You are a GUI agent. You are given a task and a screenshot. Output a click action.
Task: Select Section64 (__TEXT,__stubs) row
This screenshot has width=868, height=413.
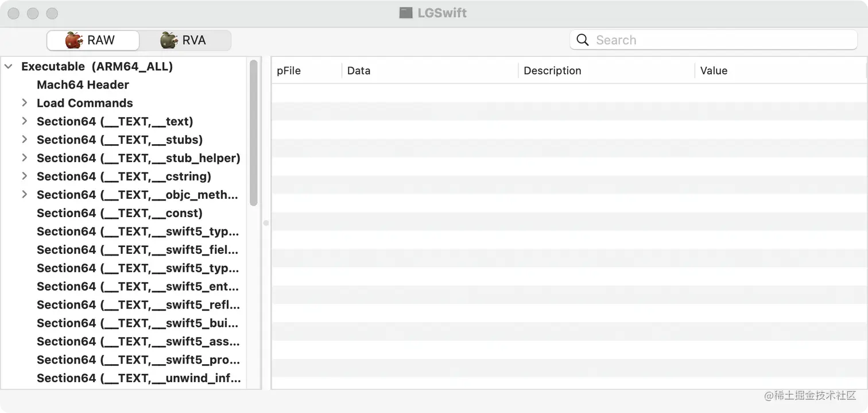[124, 140]
